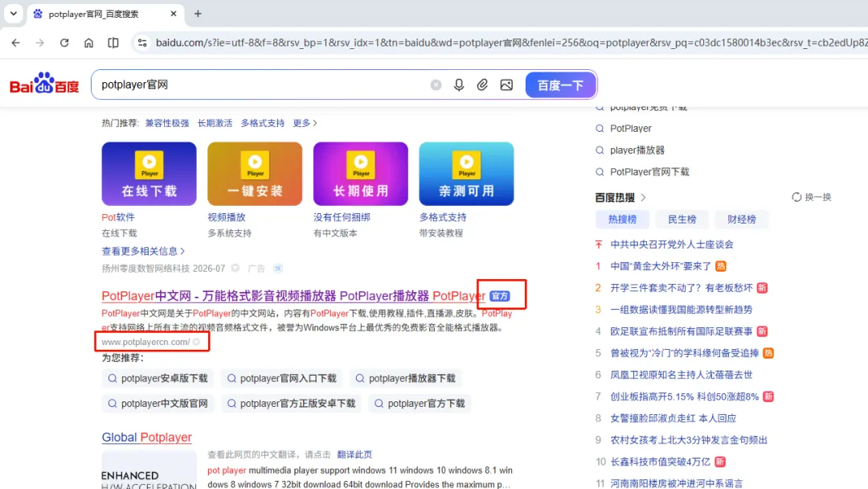
Task: Open the 亲测可用 ad thumbnail
Action: tap(466, 174)
